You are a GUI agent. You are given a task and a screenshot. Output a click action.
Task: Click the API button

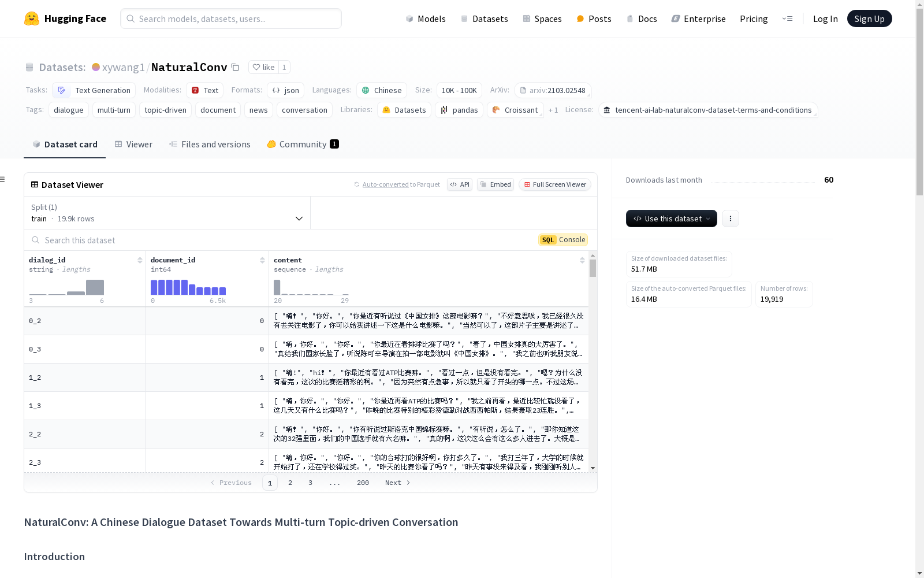pos(460,184)
